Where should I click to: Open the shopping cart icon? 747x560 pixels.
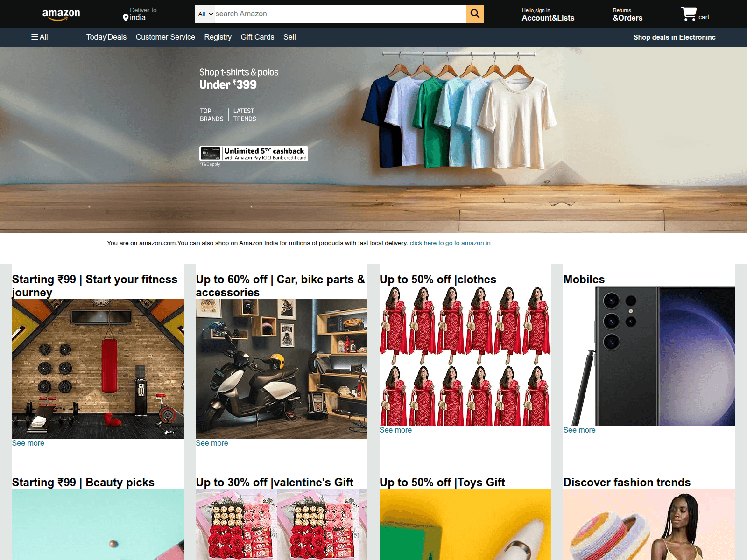pyautogui.click(x=689, y=14)
